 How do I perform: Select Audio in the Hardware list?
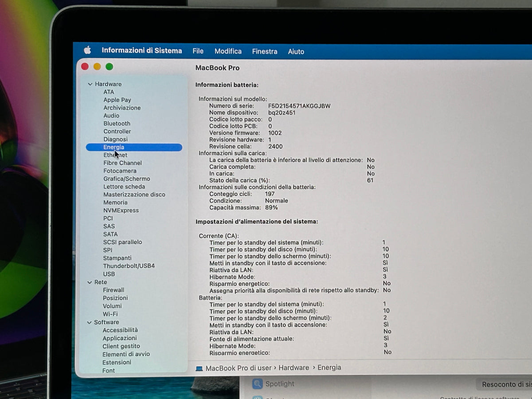pos(111,116)
